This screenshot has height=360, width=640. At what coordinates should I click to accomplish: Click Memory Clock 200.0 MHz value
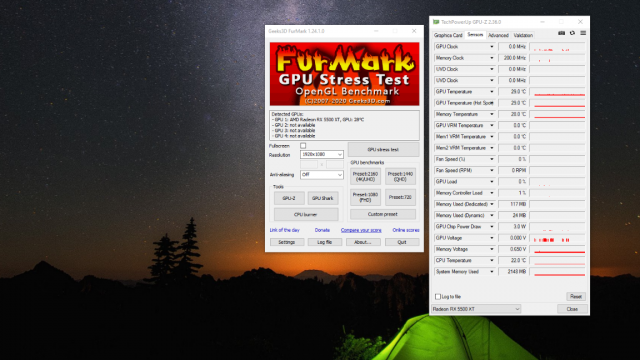(513, 58)
